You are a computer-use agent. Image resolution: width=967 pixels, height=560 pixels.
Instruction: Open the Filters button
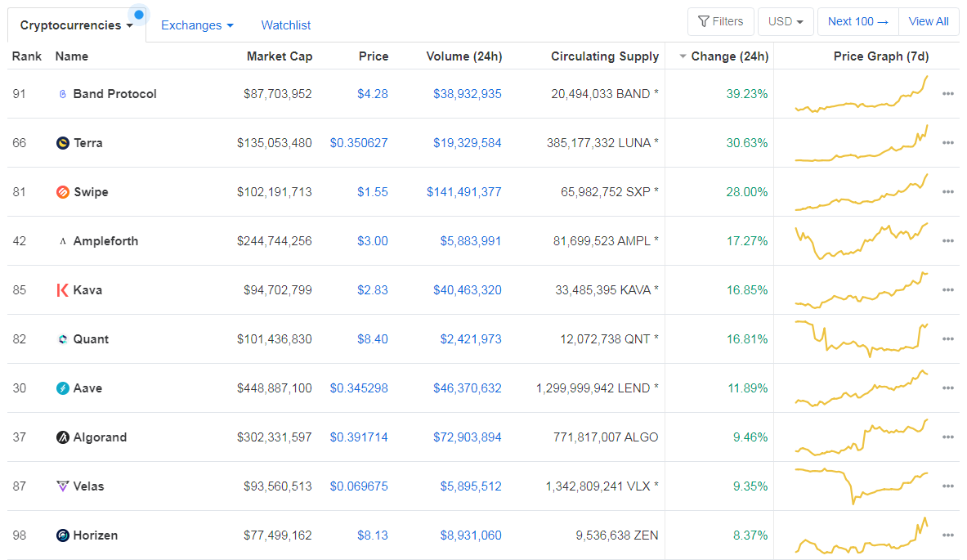click(x=720, y=21)
